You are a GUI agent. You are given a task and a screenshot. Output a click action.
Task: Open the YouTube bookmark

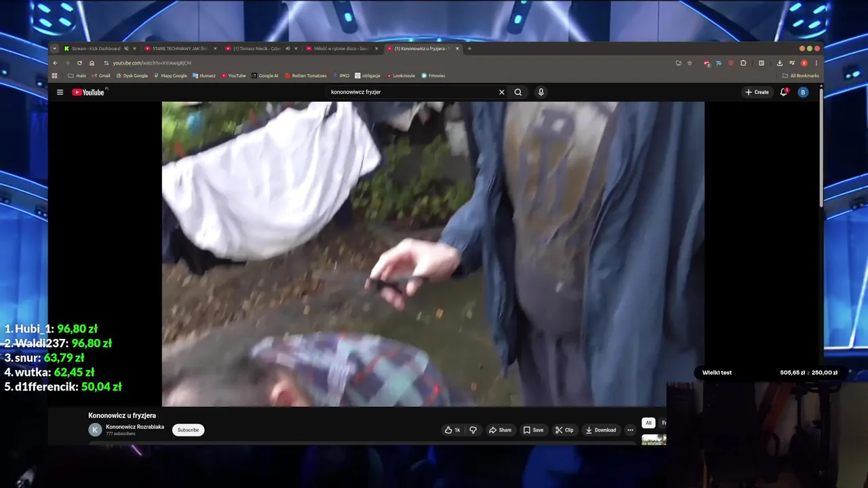pos(233,76)
